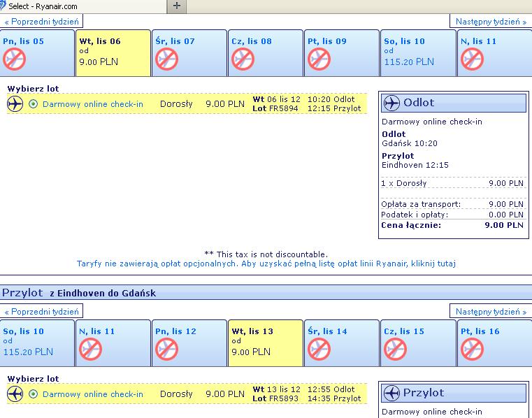Click no-flight icon under Pn, lis 12
This screenshot has width=532, height=418.
point(167,349)
